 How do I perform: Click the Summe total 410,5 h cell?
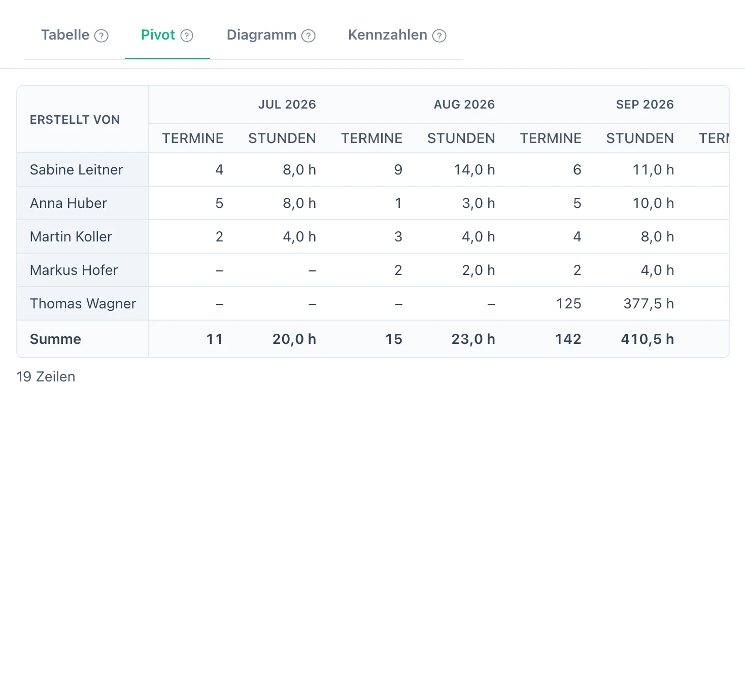(648, 339)
